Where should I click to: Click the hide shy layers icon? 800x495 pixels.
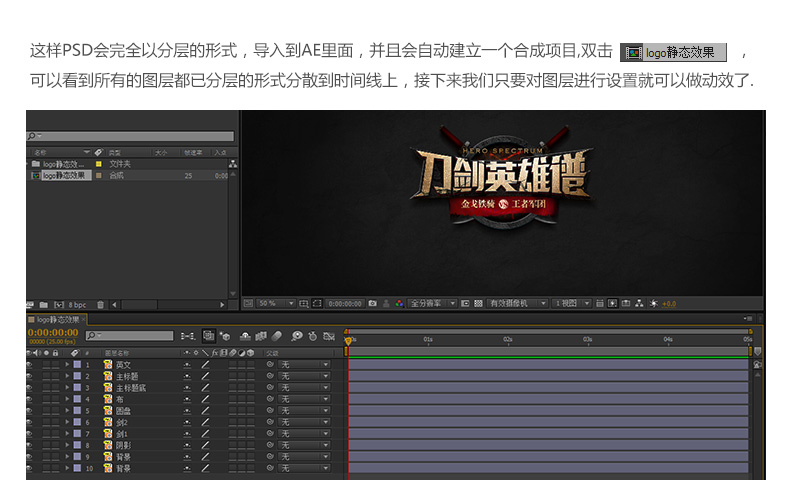[x=245, y=336]
